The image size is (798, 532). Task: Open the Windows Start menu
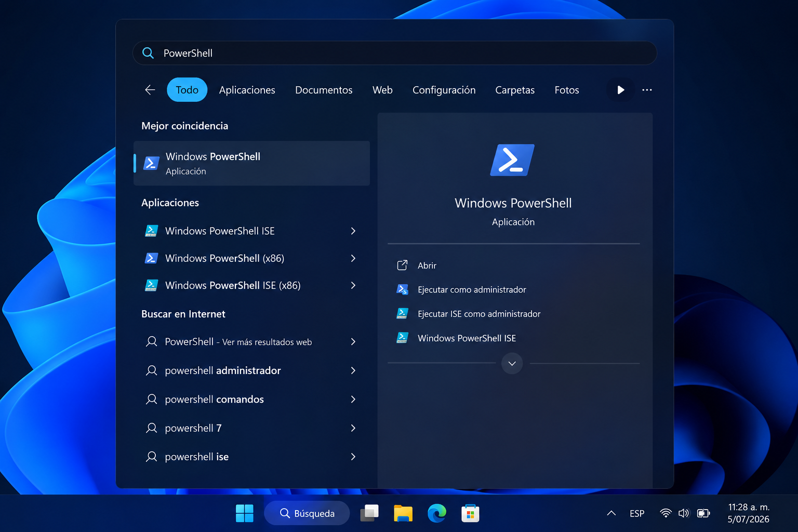pyautogui.click(x=245, y=513)
